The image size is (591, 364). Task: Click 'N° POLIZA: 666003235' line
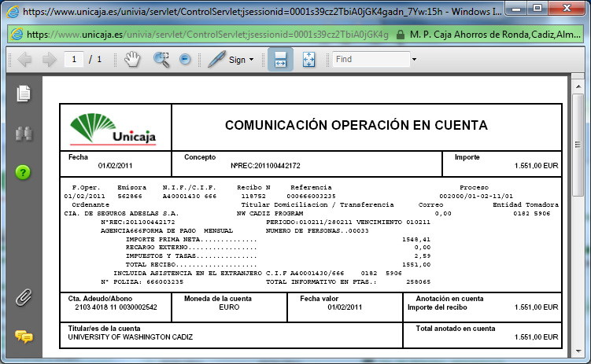click(x=142, y=282)
